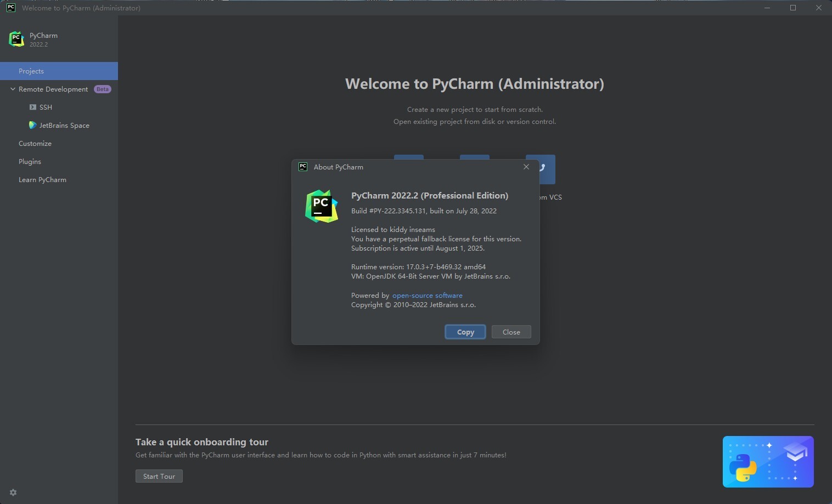Copy the PyCharm build information
Viewport: 832px width, 504px height.
[x=465, y=332]
